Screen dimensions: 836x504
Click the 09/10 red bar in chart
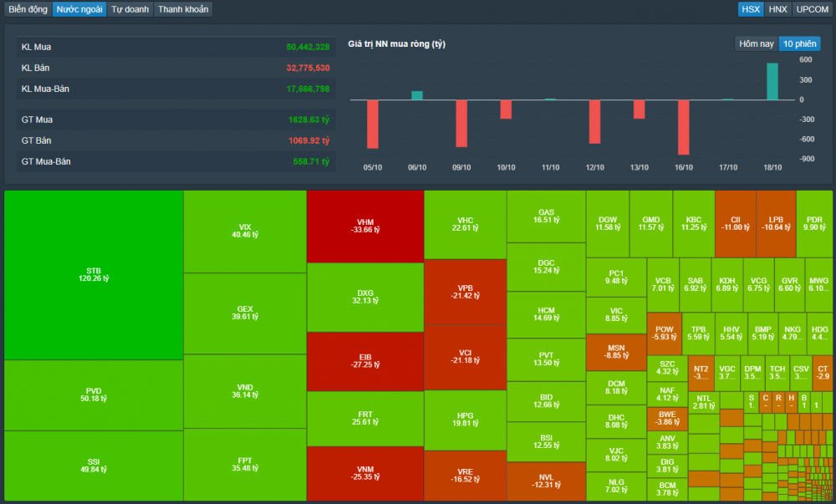461,124
